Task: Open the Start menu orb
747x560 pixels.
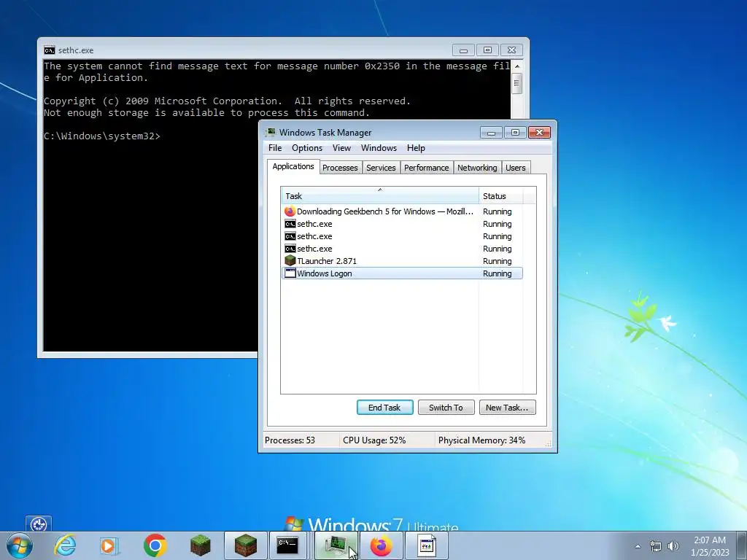Action: 19,545
